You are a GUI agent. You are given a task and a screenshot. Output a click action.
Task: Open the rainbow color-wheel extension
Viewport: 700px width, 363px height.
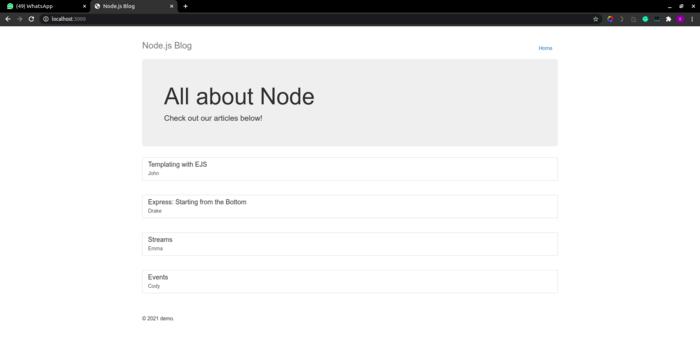point(610,19)
